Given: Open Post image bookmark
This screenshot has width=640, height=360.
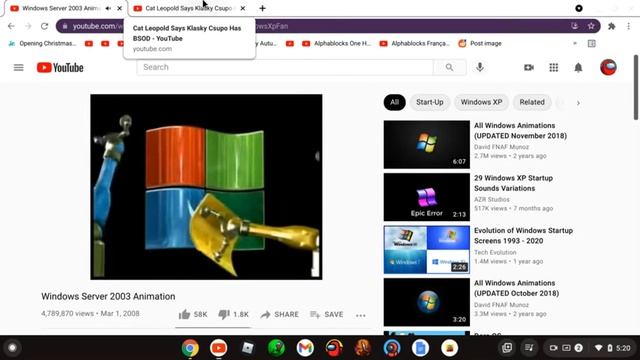Looking at the screenshot, I should [x=480, y=43].
